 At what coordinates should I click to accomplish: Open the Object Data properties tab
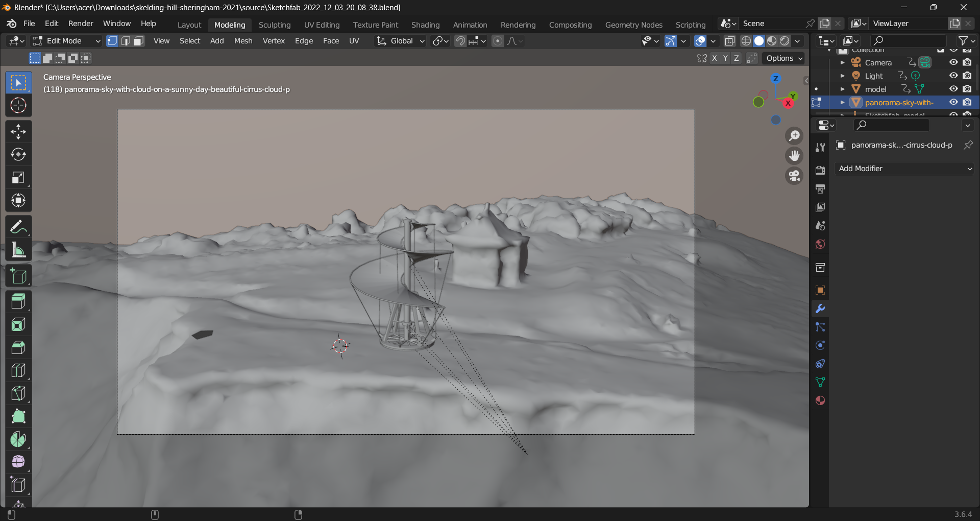tap(820, 382)
